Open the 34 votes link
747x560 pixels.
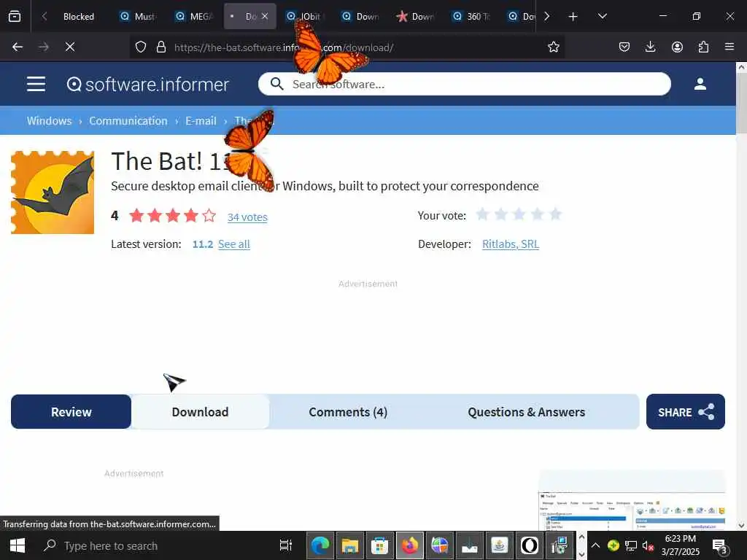(247, 217)
